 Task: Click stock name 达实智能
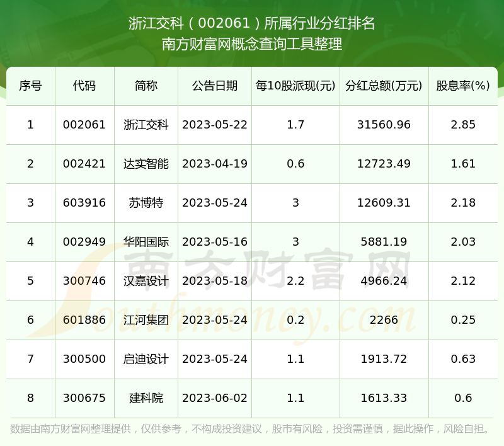click(x=146, y=164)
